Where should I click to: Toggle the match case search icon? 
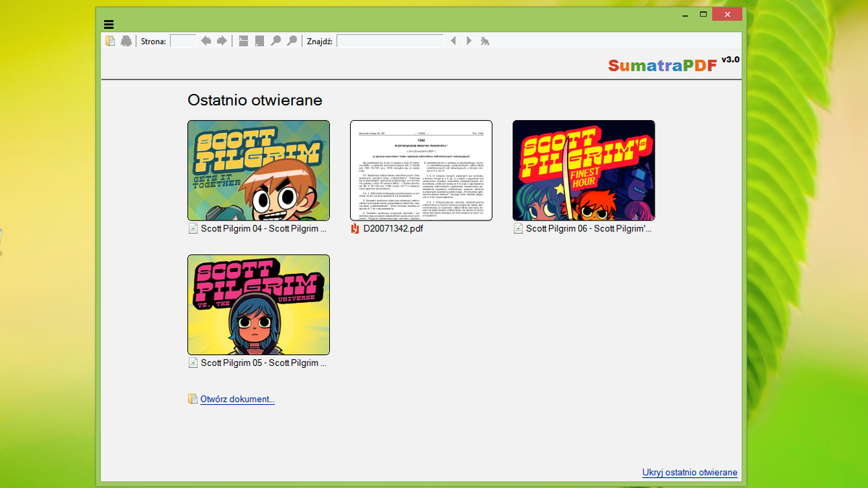485,41
